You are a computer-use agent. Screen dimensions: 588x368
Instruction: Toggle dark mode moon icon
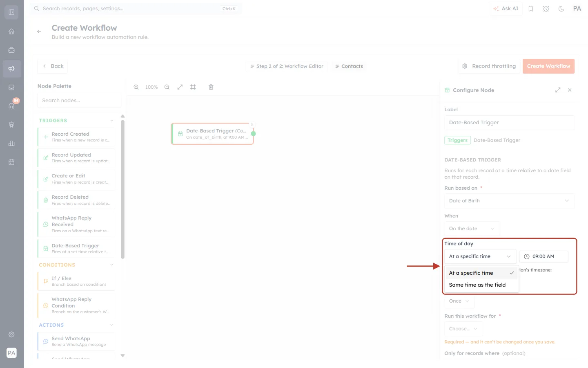pos(561,9)
